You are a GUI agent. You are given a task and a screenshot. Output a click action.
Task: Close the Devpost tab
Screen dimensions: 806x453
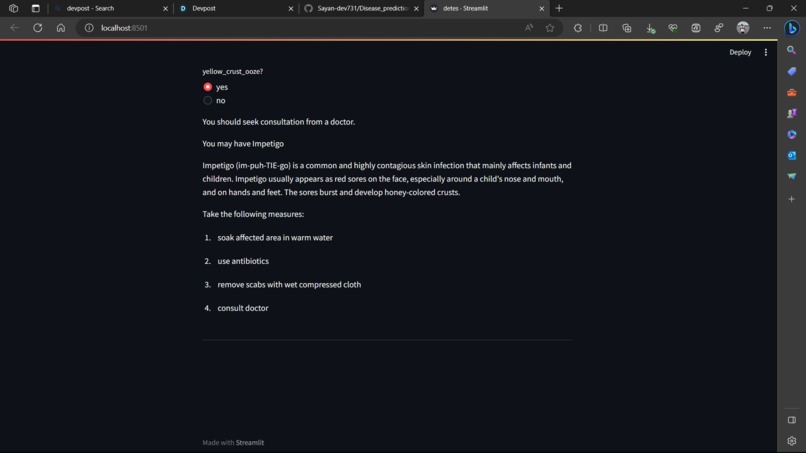291,9
